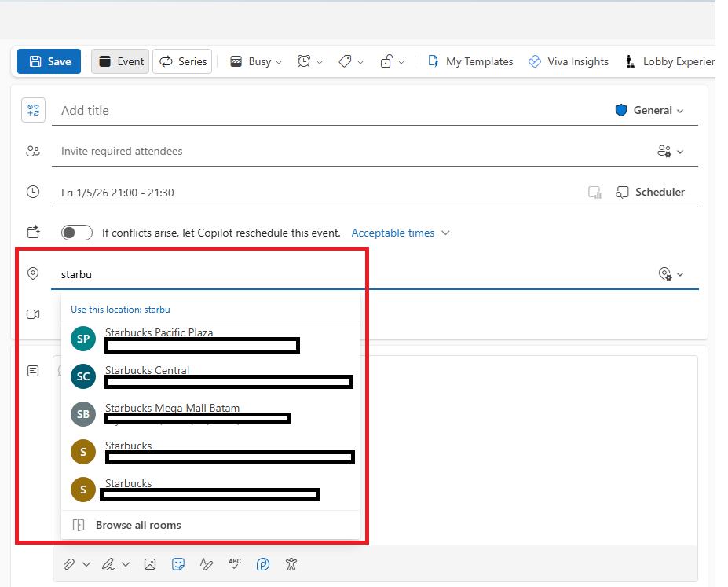This screenshot has height=587, width=728.
Task: Expand Acceptable times link
Action: [x=401, y=233]
